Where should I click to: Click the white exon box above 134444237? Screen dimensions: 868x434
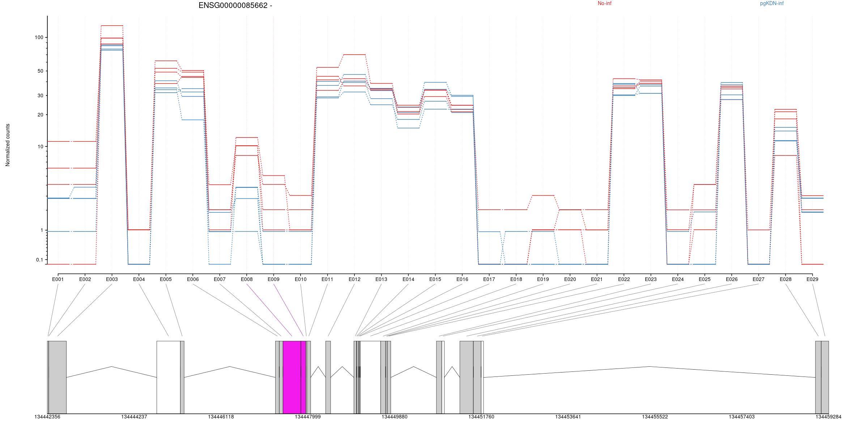[169, 377]
